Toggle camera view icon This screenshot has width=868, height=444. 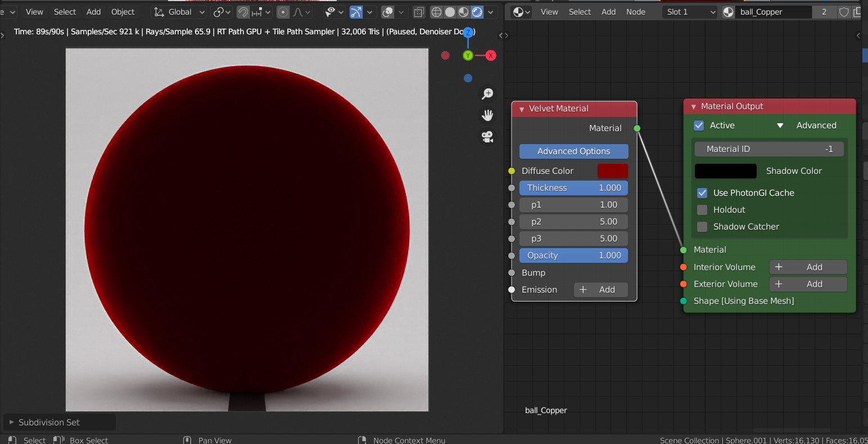(487, 136)
